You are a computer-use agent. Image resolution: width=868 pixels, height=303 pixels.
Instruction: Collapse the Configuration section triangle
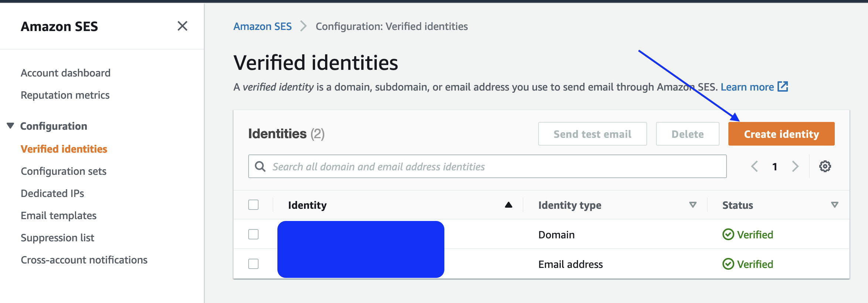(x=10, y=125)
